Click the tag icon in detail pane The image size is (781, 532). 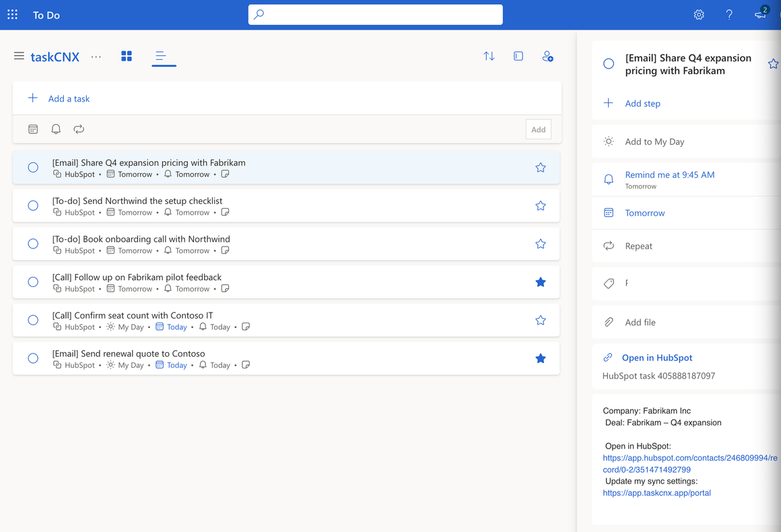[609, 284]
